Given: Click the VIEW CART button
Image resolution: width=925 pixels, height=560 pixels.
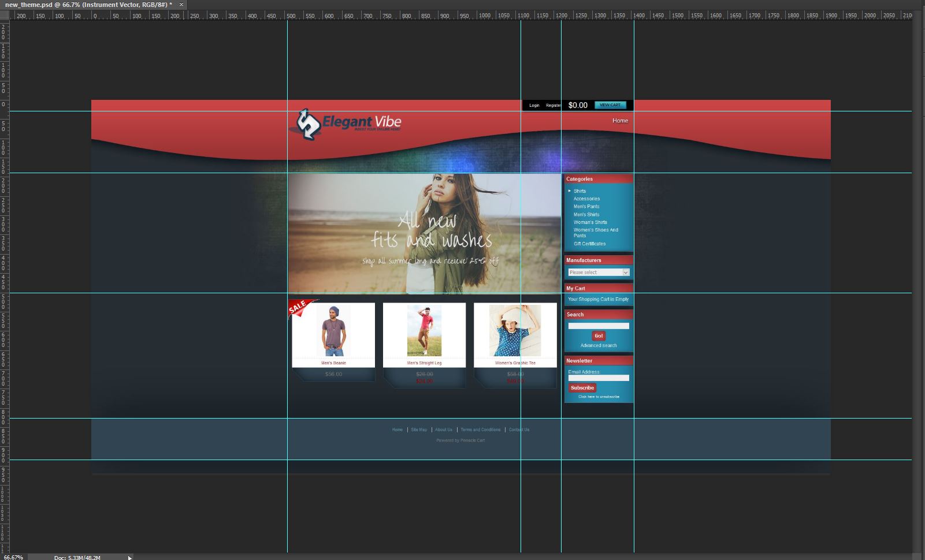Looking at the screenshot, I should point(610,105).
